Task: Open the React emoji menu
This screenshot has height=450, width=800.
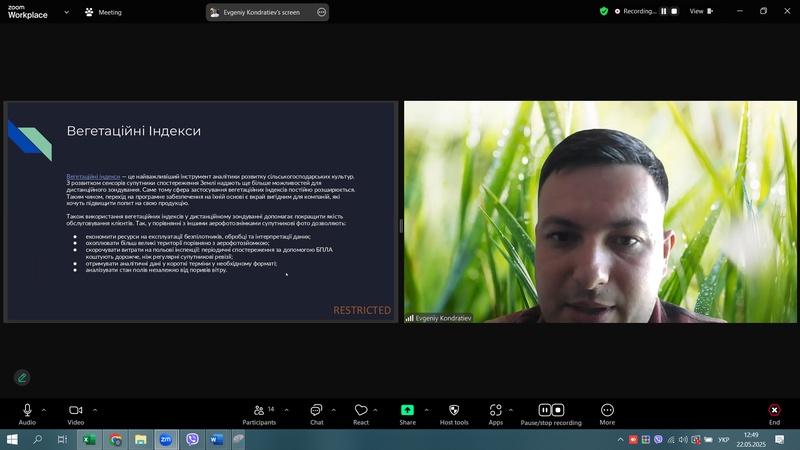Action: [361, 411]
